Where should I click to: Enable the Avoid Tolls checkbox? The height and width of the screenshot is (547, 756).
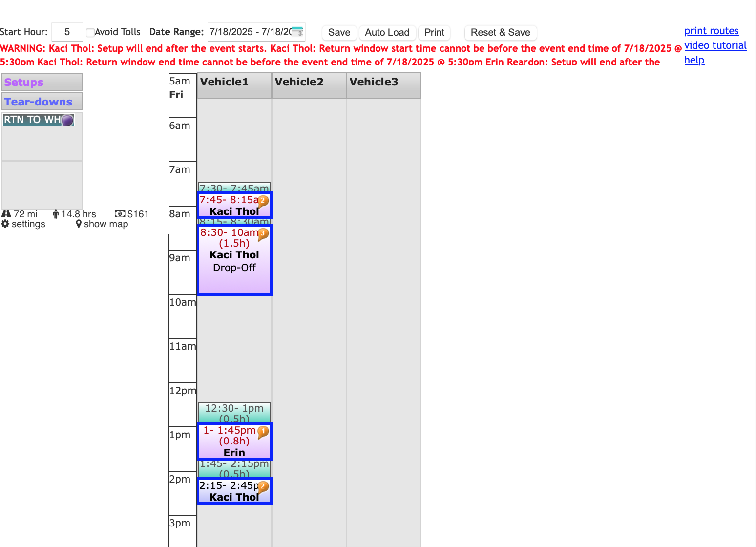click(90, 33)
